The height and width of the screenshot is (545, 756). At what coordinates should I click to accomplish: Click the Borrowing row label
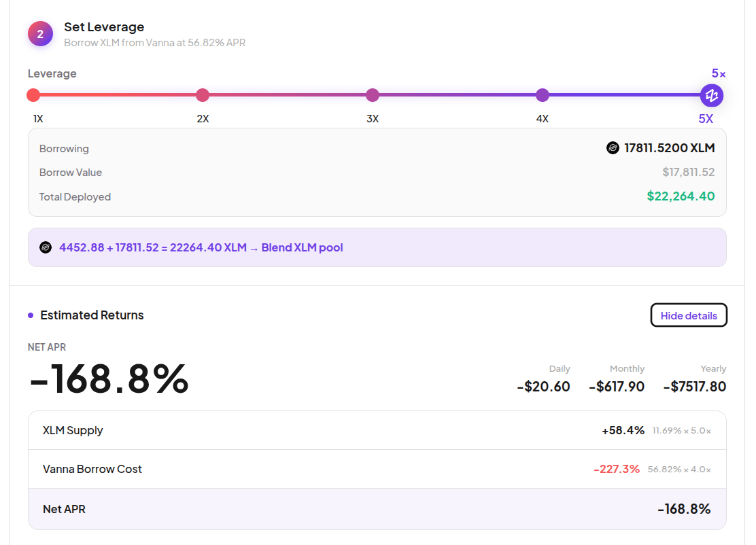coord(64,148)
